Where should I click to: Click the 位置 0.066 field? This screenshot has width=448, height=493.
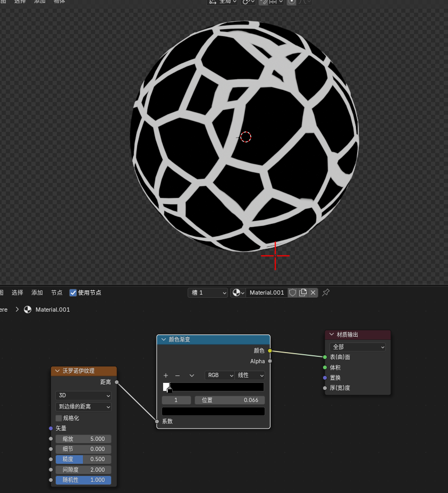(x=230, y=400)
